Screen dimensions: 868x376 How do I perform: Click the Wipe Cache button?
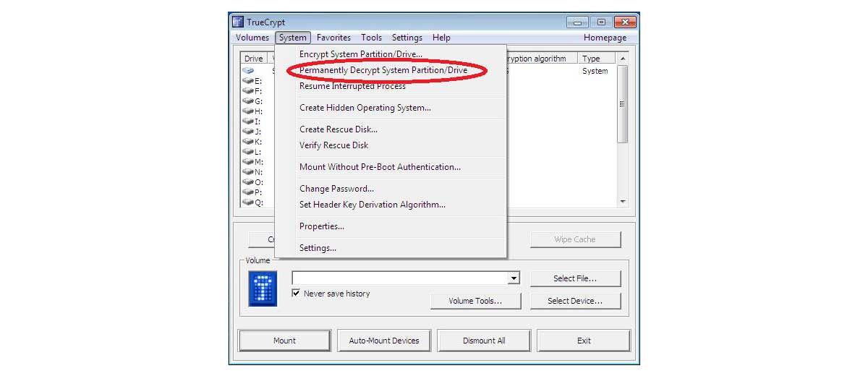[575, 239]
